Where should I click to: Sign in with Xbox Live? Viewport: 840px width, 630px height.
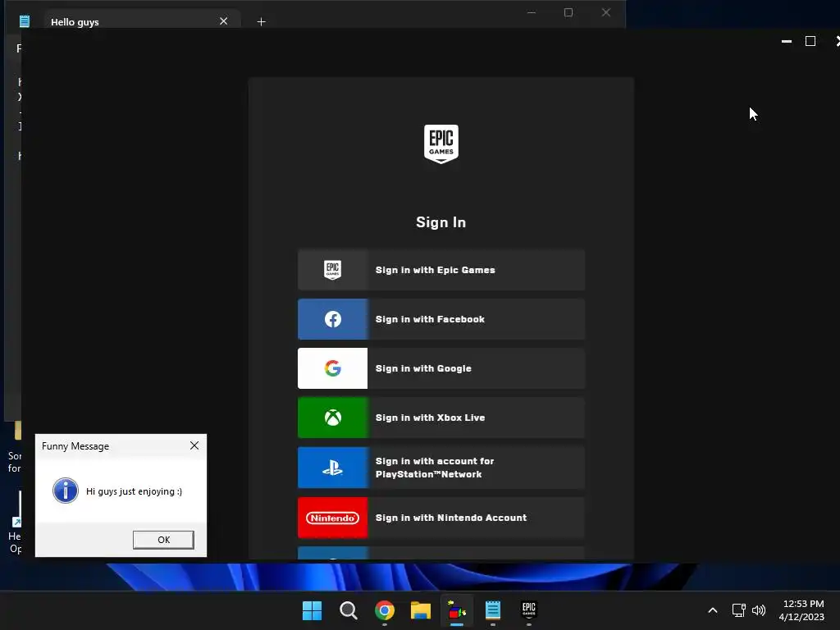(x=441, y=418)
